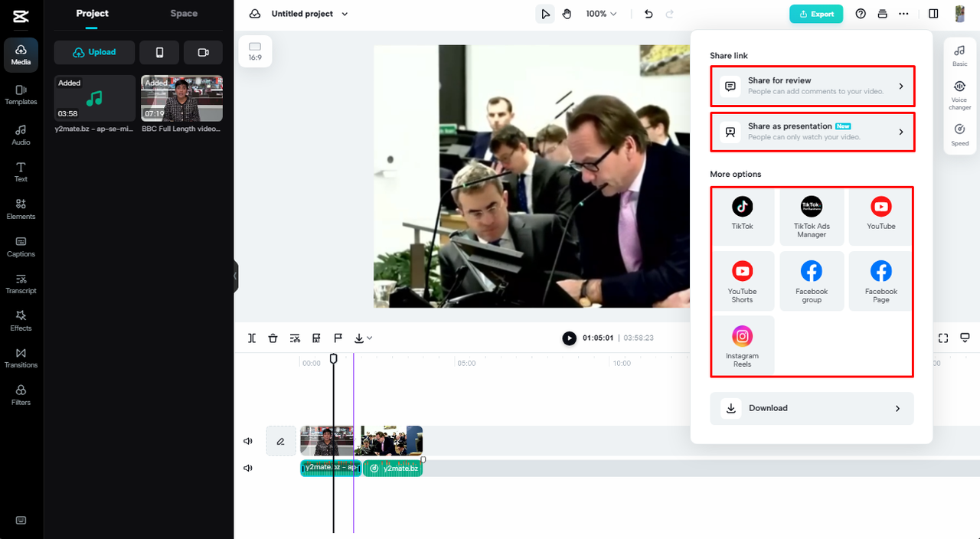
Task: Mute the audio track
Action: [x=248, y=468]
